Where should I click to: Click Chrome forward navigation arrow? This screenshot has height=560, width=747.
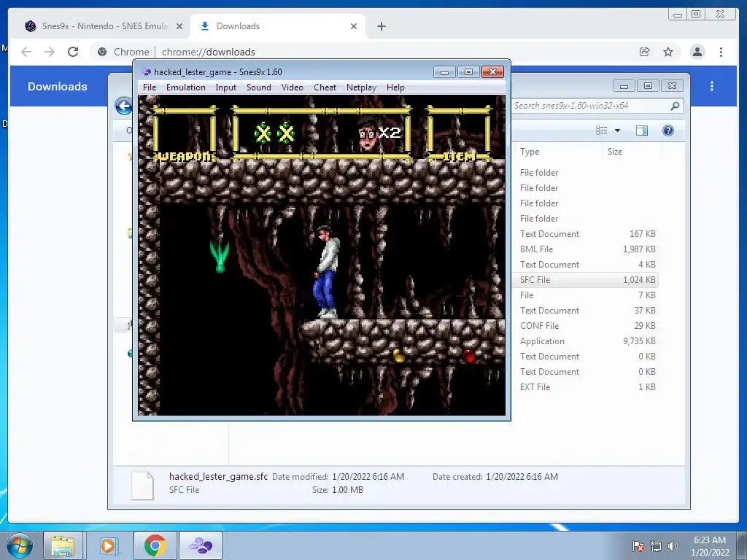(x=50, y=52)
